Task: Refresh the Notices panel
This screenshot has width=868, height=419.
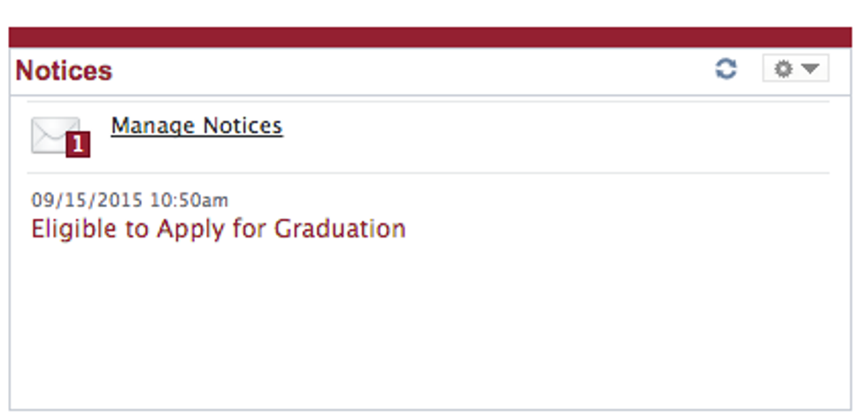Action: click(726, 69)
